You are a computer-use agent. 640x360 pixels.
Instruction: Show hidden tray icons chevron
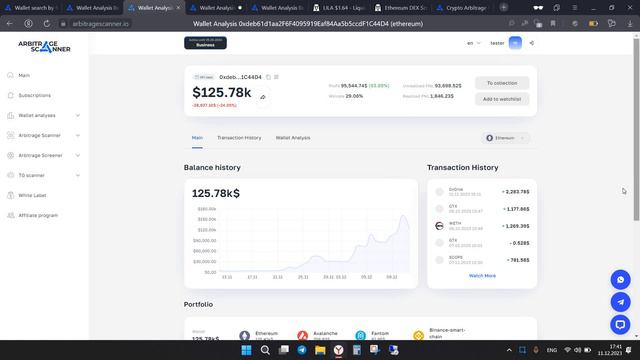(x=509, y=350)
